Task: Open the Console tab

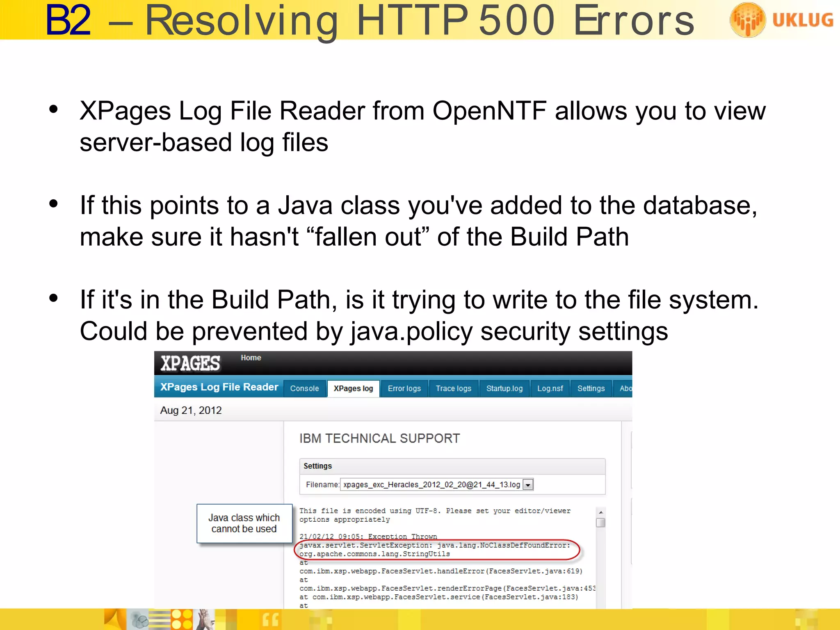Action: coord(304,388)
